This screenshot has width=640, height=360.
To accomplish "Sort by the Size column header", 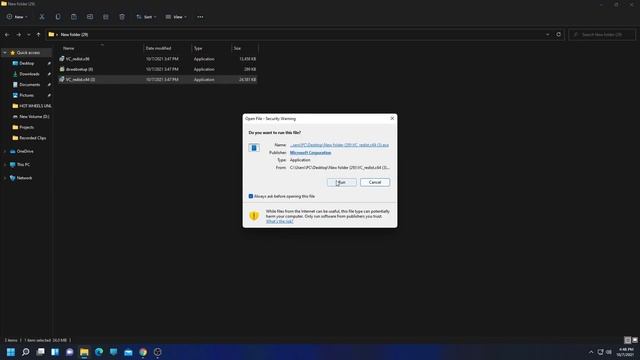I will point(244,48).
